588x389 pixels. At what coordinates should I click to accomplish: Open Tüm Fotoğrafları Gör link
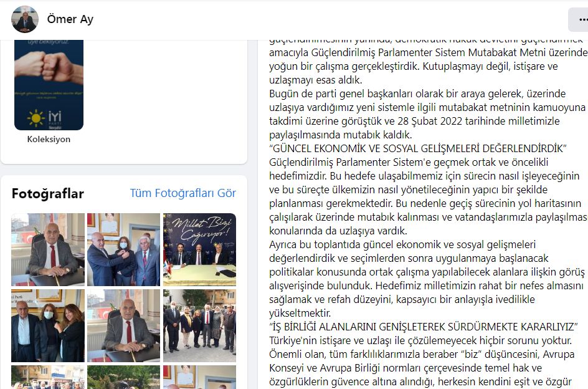(x=183, y=193)
